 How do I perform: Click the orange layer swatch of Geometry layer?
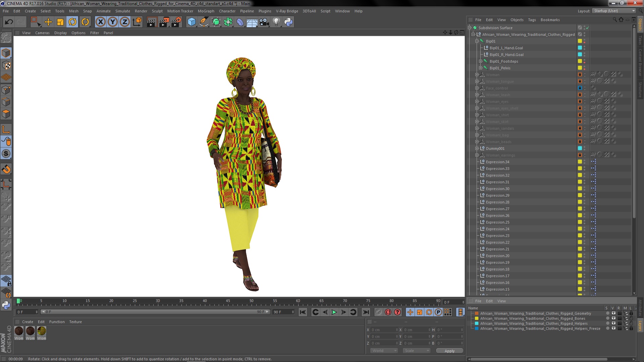click(477, 313)
